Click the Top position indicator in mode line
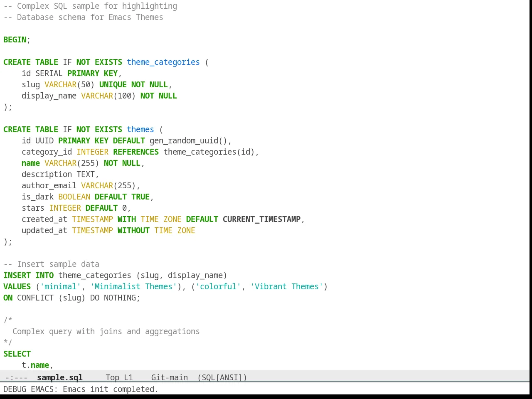The image size is (532, 399). (x=112, y=377)
